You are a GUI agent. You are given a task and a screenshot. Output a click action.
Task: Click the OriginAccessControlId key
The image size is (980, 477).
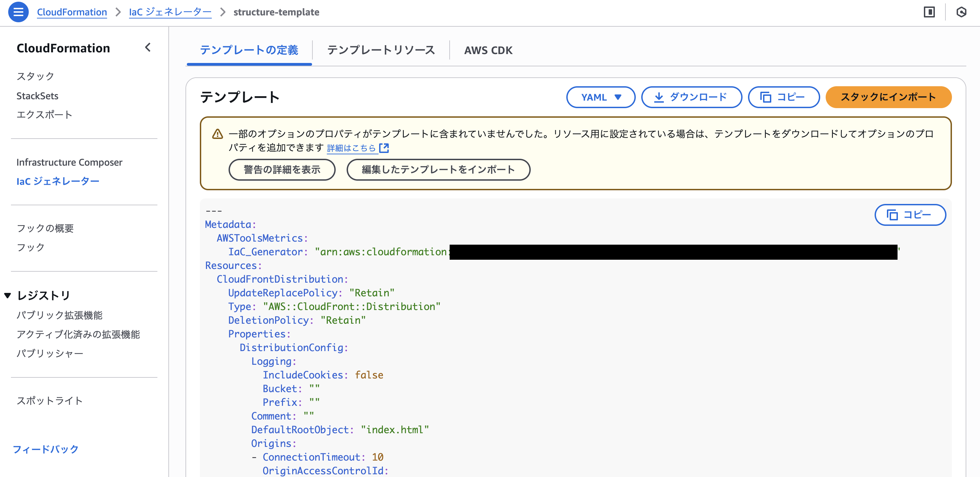(323, 471)
